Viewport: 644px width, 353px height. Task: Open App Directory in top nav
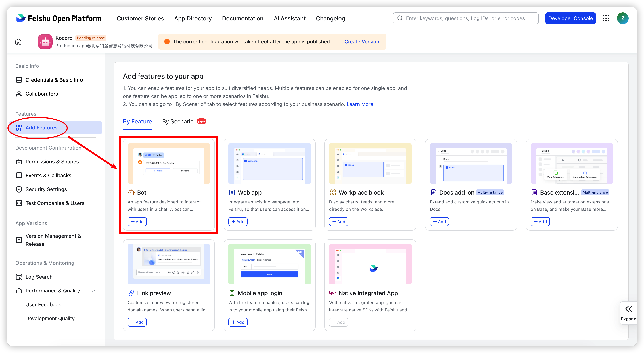(x=193, y=18)
